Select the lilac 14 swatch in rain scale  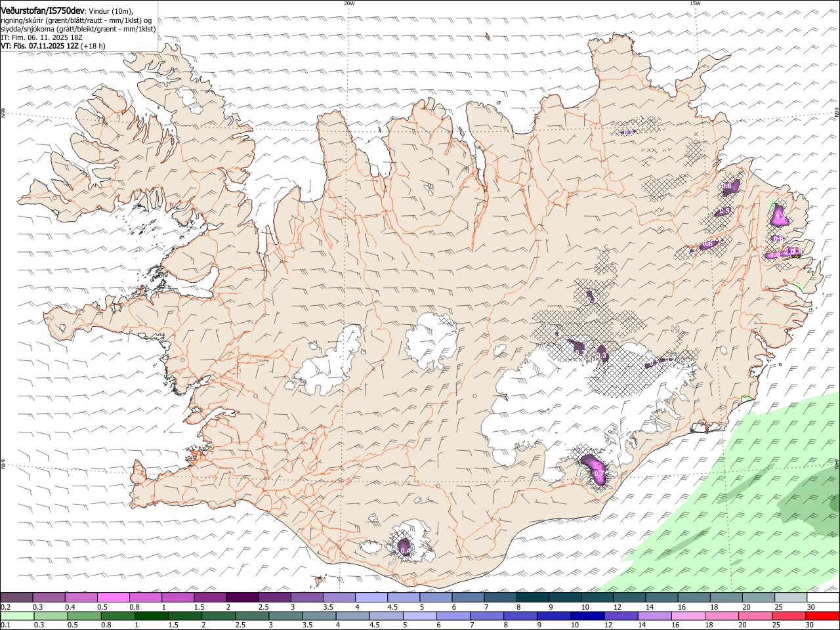pyautogui.click(x=654, y=616)
